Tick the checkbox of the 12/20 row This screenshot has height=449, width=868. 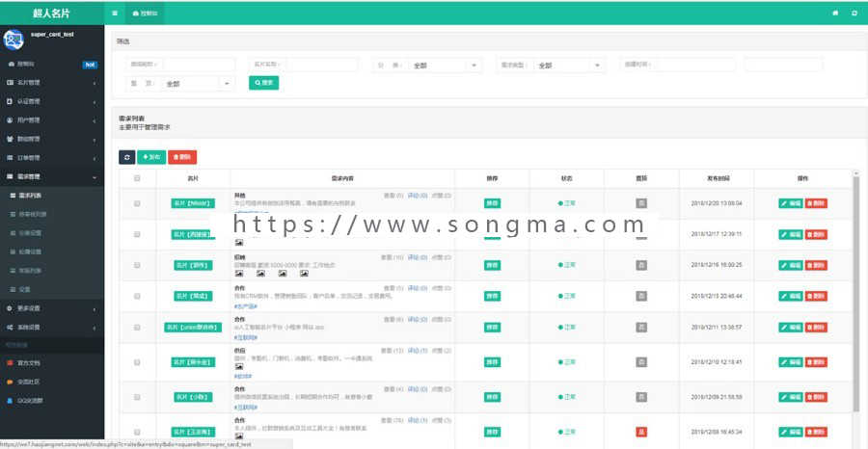coord(137,203)
